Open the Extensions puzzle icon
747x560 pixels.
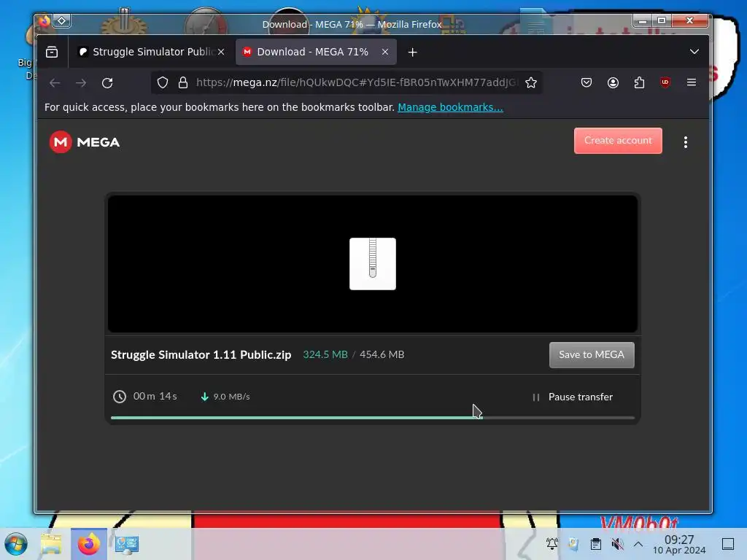click(x=639, y=83)
